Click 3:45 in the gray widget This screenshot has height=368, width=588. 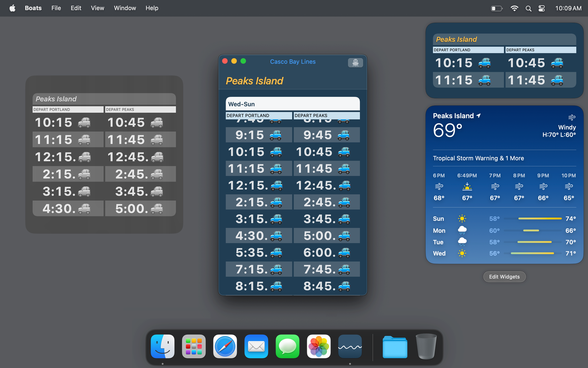132,191
